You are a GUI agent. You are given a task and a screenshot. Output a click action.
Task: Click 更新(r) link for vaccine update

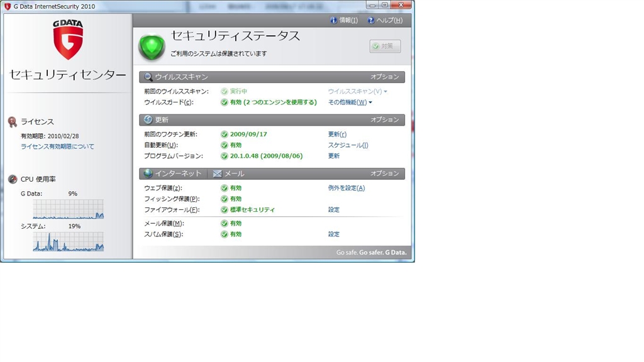(337, 134)
